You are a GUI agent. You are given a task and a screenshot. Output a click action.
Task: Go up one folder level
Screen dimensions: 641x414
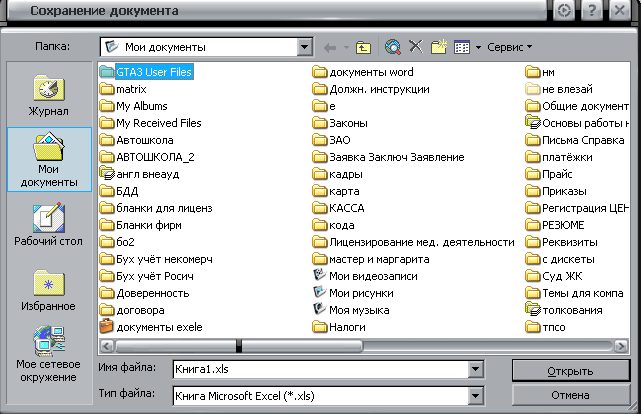pos(363,47)
